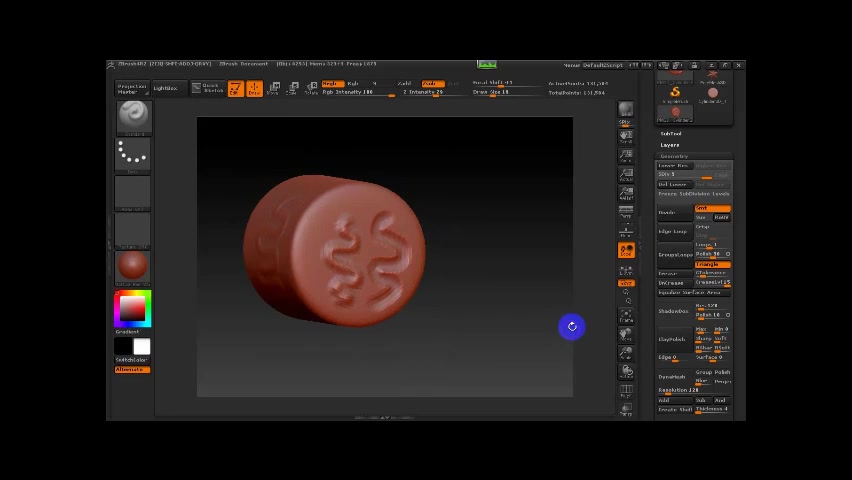Click the Del Lower button
This screenshot has height=480, width=852.
point(674,185)
